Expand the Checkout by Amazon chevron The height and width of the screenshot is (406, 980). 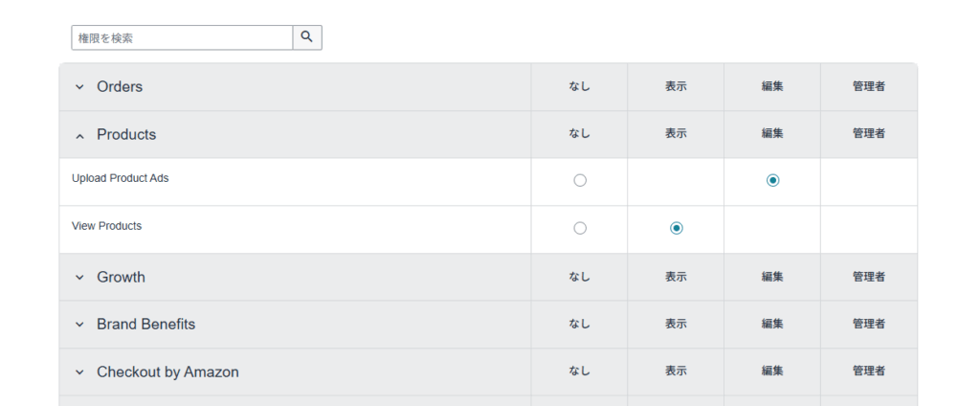click(x=79, y=372)
